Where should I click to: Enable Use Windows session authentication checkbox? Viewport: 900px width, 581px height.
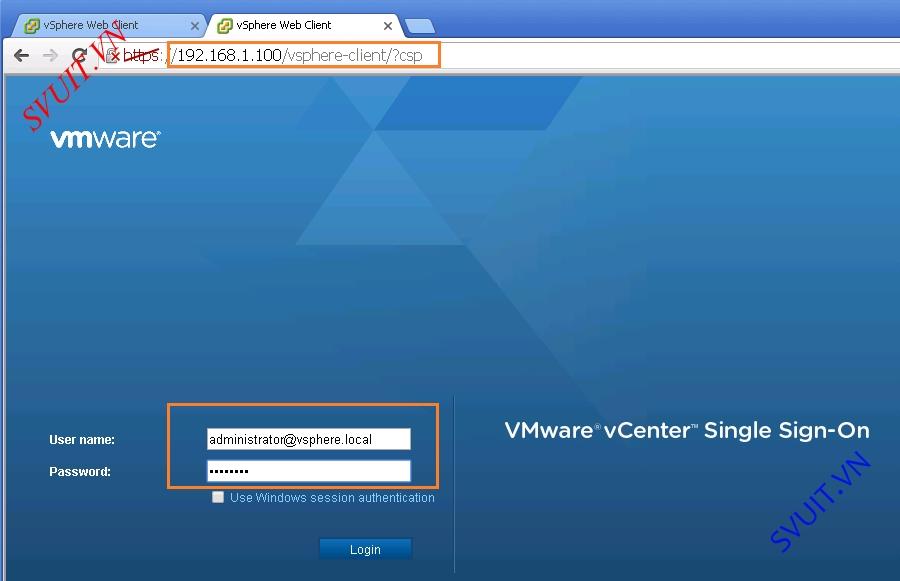[218, 497]
